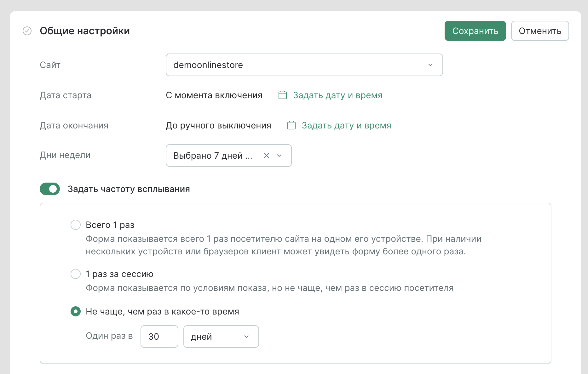Click the Выбрано 7 дней text in the dropdown
588x374 pixels.
pyautogui.click(x=213, y=156)
